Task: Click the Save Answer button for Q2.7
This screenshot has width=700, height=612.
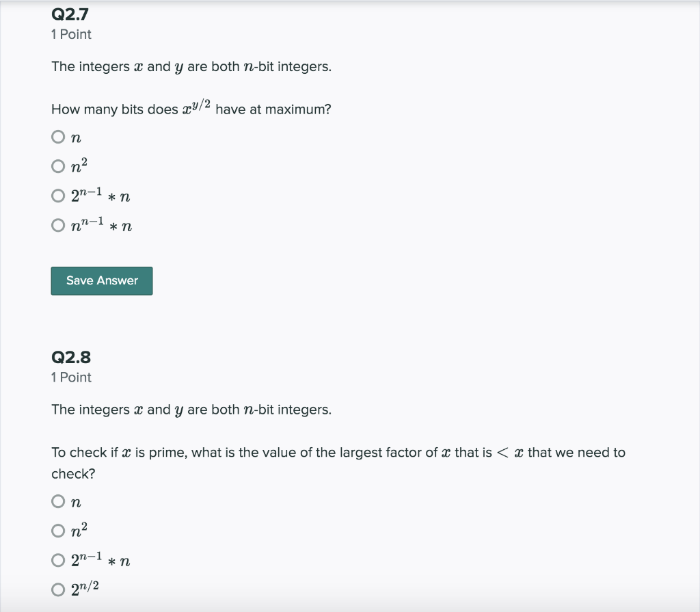Action: coord(101,280)
